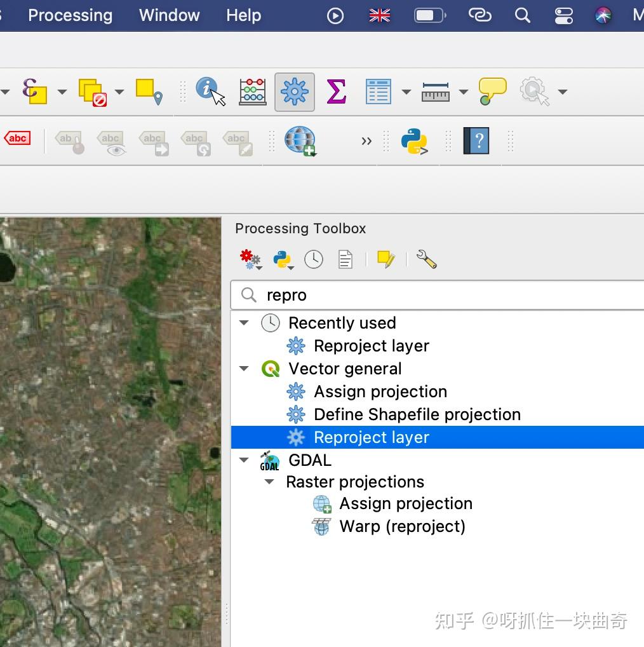Collapse the Recently used group
Screen dimensions: 644x647
[244, 323]
